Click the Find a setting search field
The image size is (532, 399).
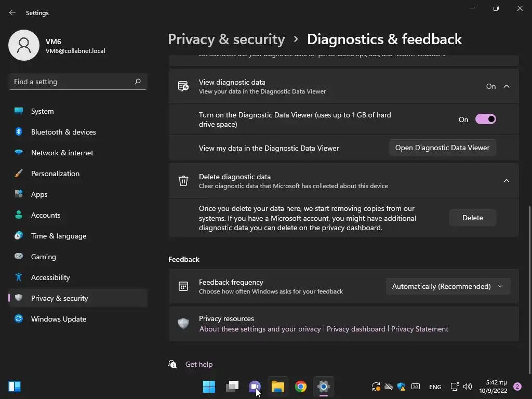(x=78, y=82)
